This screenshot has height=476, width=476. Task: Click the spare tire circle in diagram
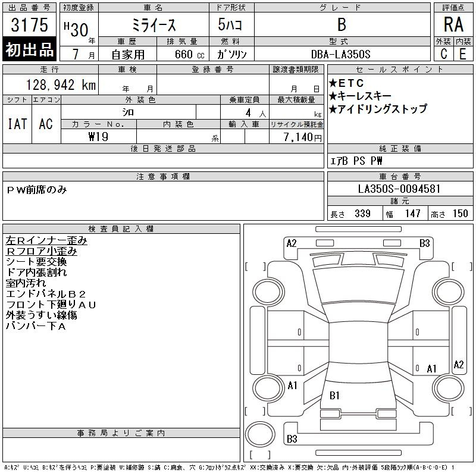coord(260,434)
